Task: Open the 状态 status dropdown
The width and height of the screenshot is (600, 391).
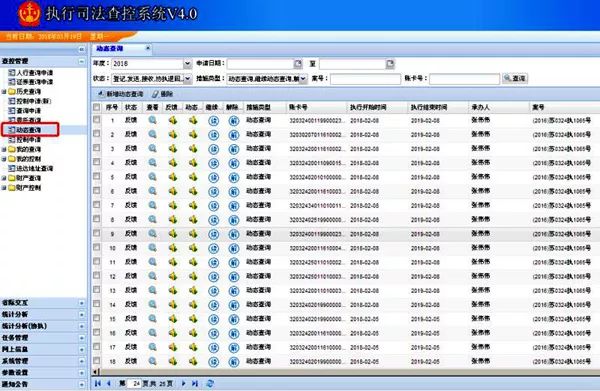Action: 188,78
